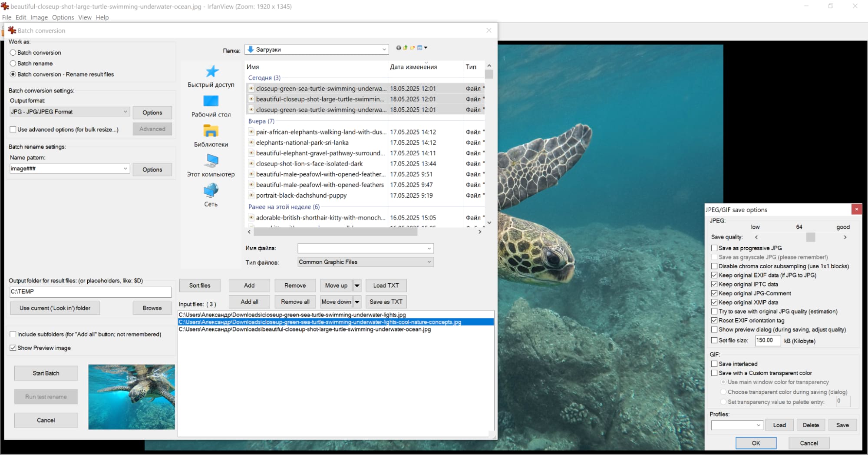Enable Use advanced options checkbox
The image size is (868, 455).
pyautogui.click(x=13, y=130)
